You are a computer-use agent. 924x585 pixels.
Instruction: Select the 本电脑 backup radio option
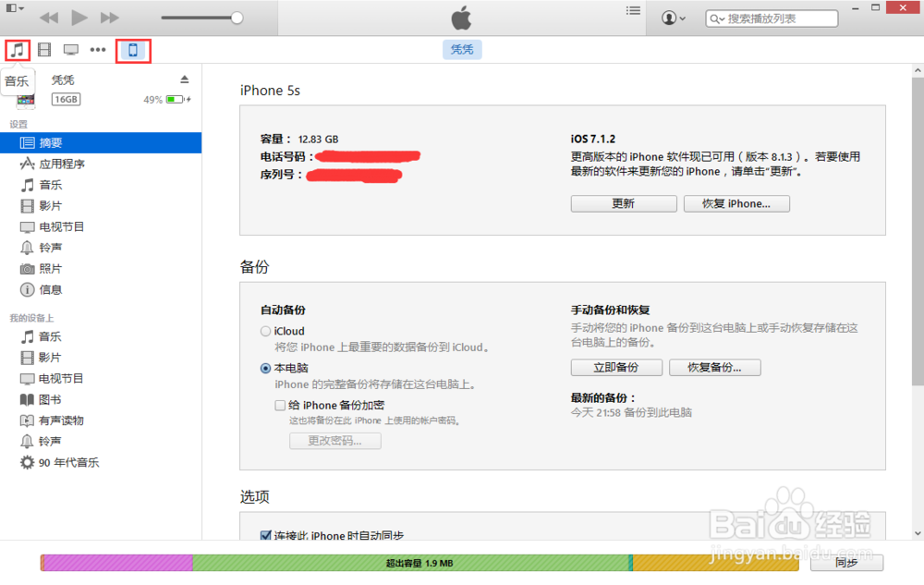266,368
